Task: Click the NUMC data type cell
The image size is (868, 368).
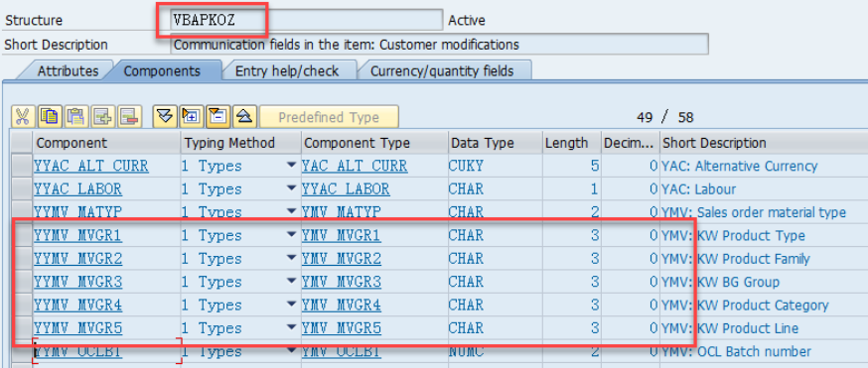Action: (496, 351)
